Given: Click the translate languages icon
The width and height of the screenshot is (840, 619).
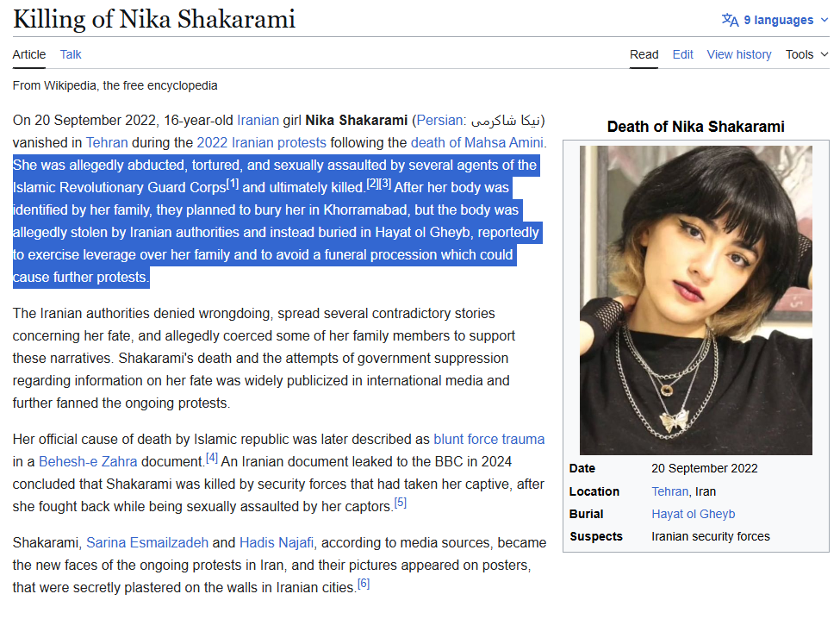Looking at the screenshot, I should tap(730, 20).
